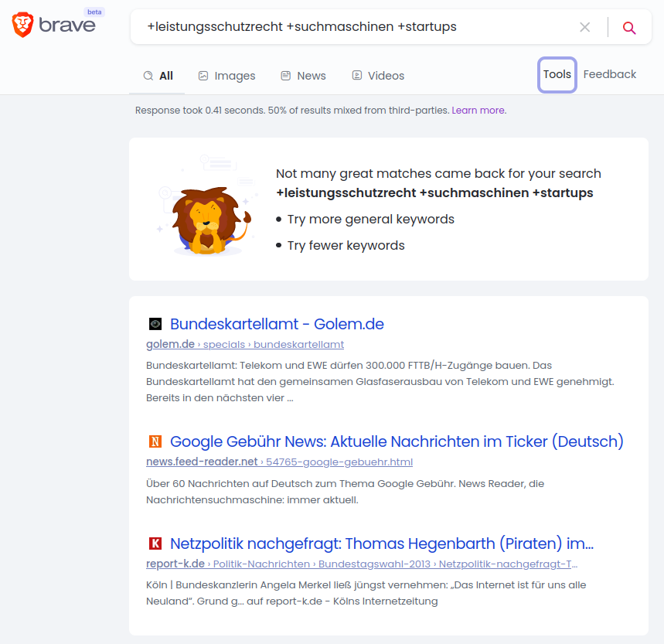Open the Google Gebühr News result title
The image size is (664, 644).
[397, 441]
